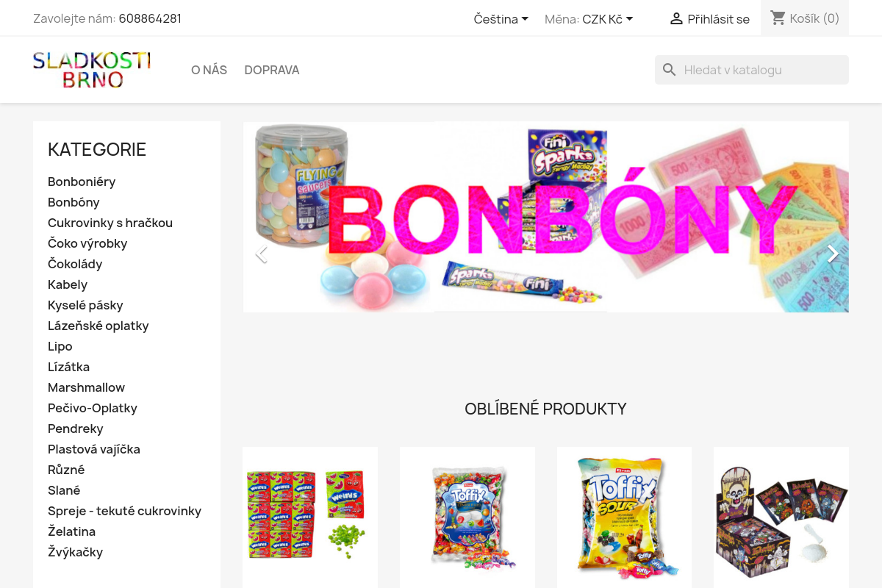Go to next banner slide arrow
The height and width of the screenshot is (588, 882).
[x=832, y=254]
